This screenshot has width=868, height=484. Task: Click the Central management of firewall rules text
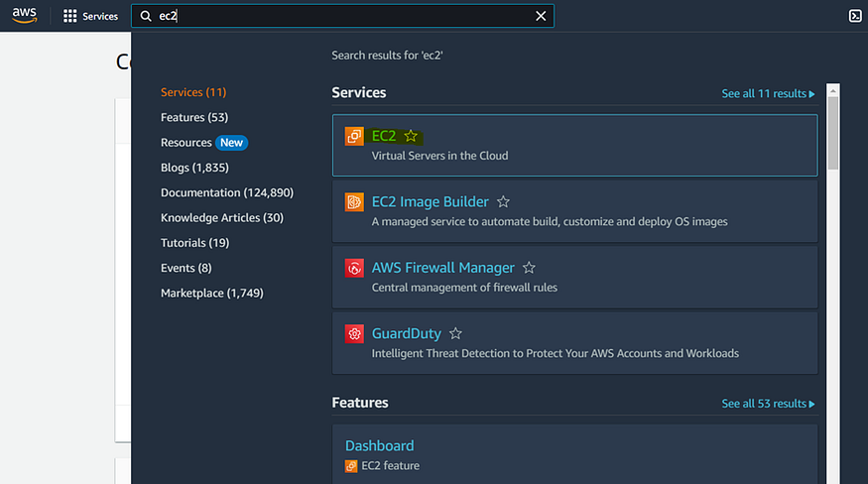(x=464, y=288)
